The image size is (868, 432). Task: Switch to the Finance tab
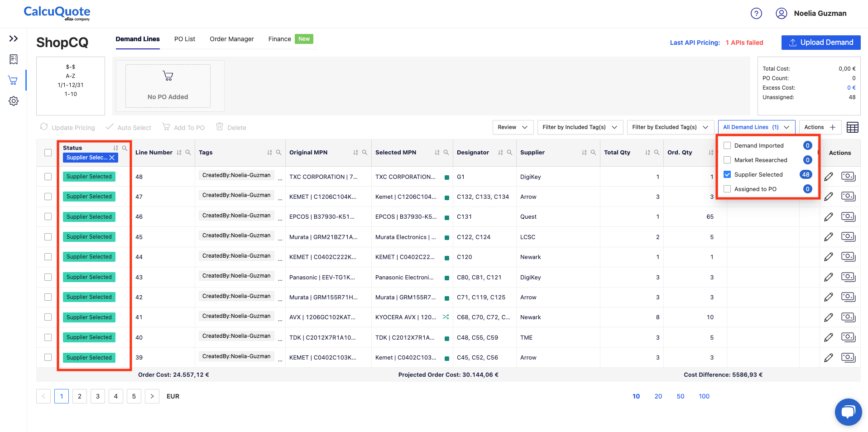tap(279, 39)
